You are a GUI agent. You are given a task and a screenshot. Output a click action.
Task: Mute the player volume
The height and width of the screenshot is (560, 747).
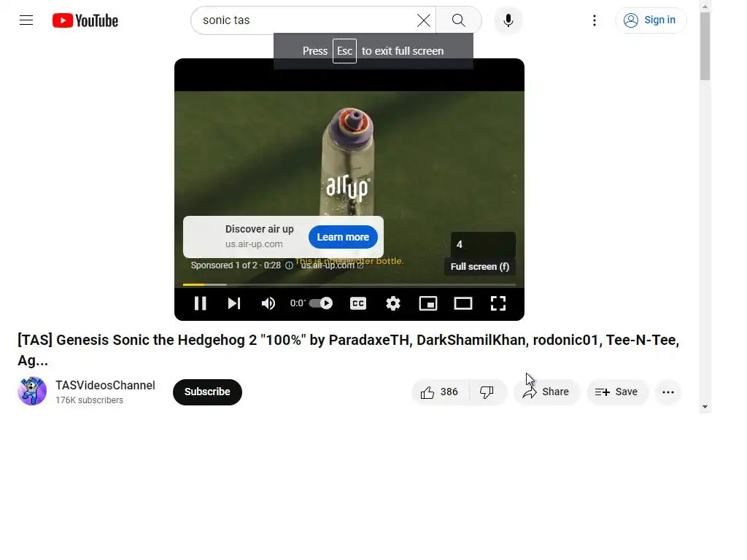(x=268, y=303)
